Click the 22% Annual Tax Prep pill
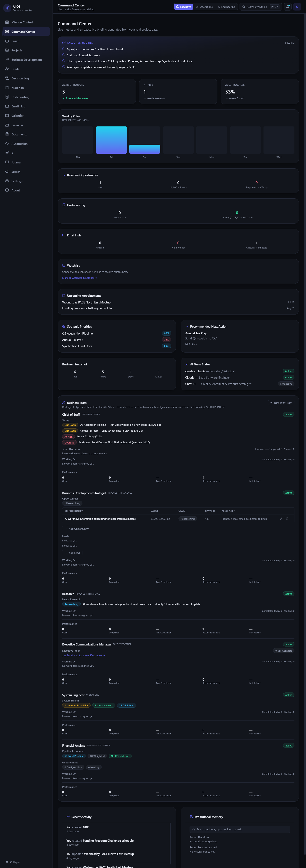The image size is (306, 868). tap(167, 340)
